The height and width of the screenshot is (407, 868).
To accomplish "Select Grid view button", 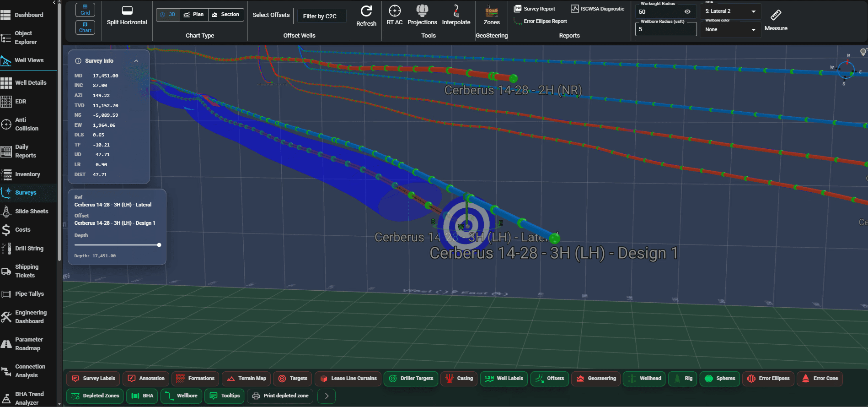I will click(85, 10).
